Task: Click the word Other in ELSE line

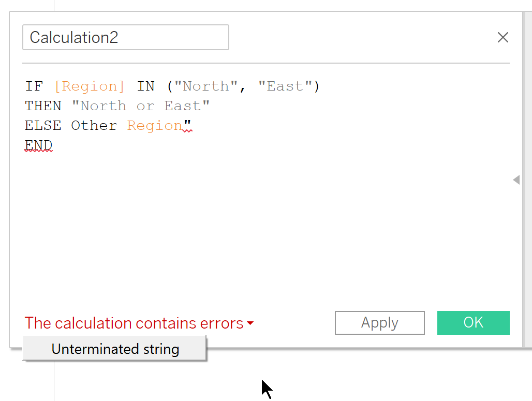Action: [x=94, y=126]
